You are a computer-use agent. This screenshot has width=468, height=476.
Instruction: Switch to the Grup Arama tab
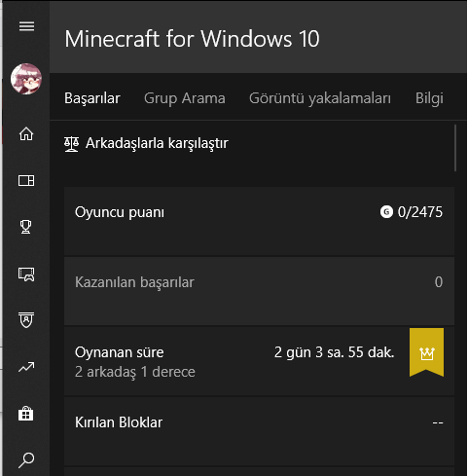[x=185, y=98]
